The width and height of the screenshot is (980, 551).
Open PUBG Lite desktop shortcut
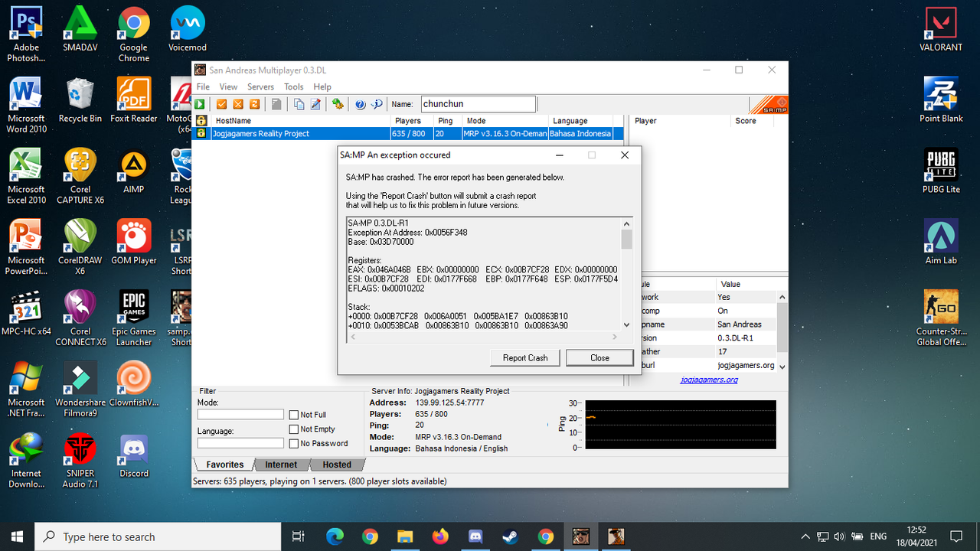click(941, 171)
